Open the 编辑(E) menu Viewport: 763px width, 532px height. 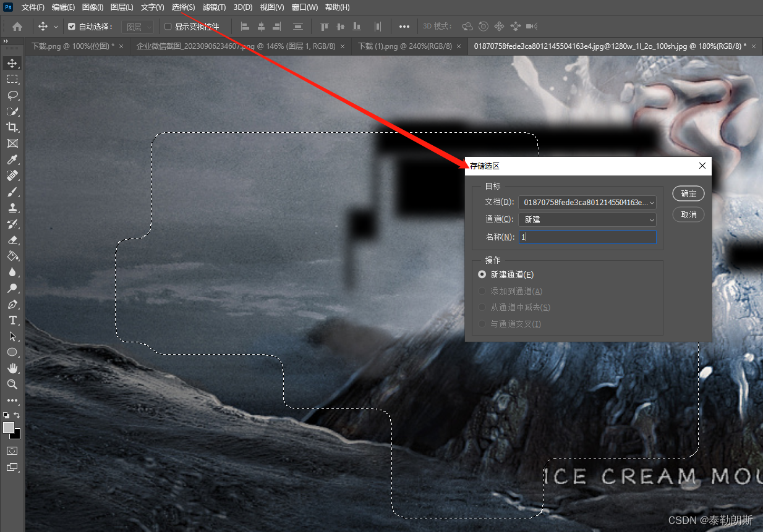click(63, 7)
